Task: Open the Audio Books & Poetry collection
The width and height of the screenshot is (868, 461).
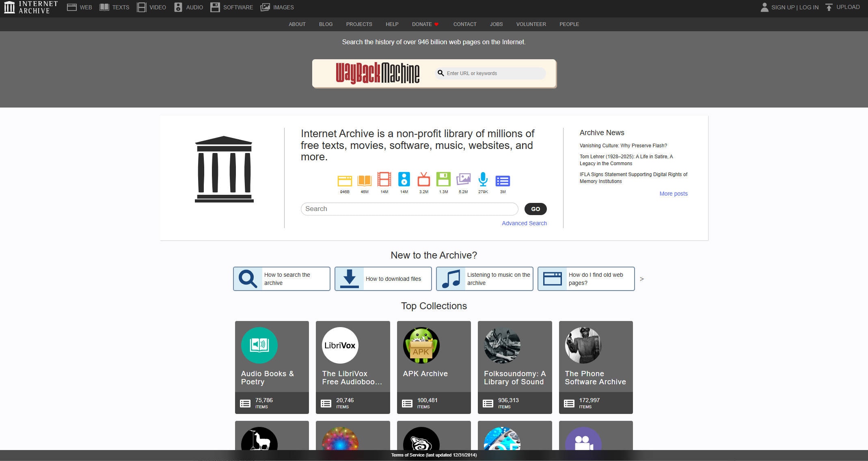Action: click(x=272, y=367)
